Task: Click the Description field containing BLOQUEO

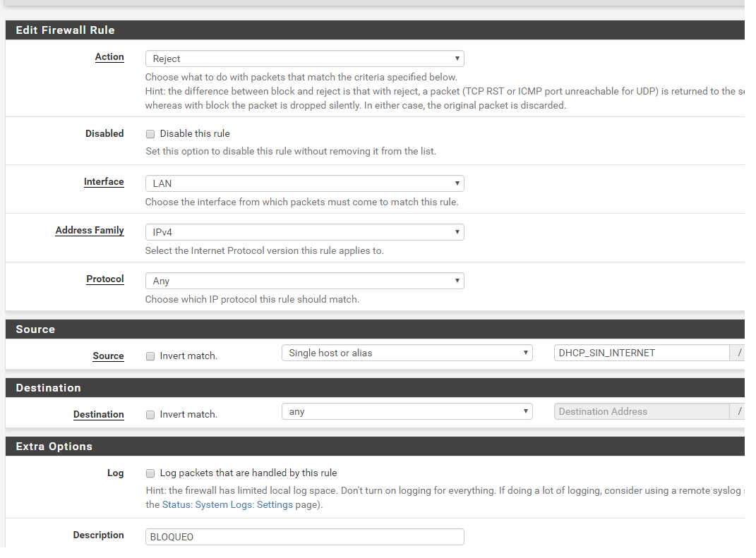Action: click(304, 537)
